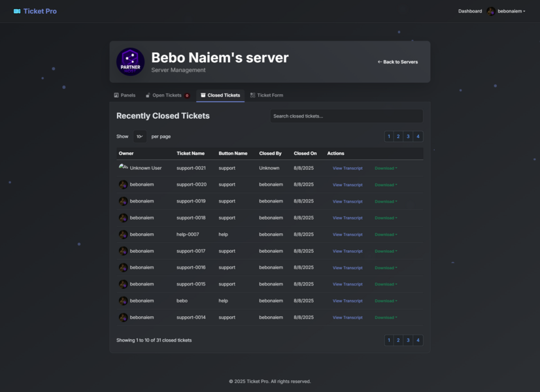
Task: Click the Unknown closed-by cell
Action: coord(269,168)
